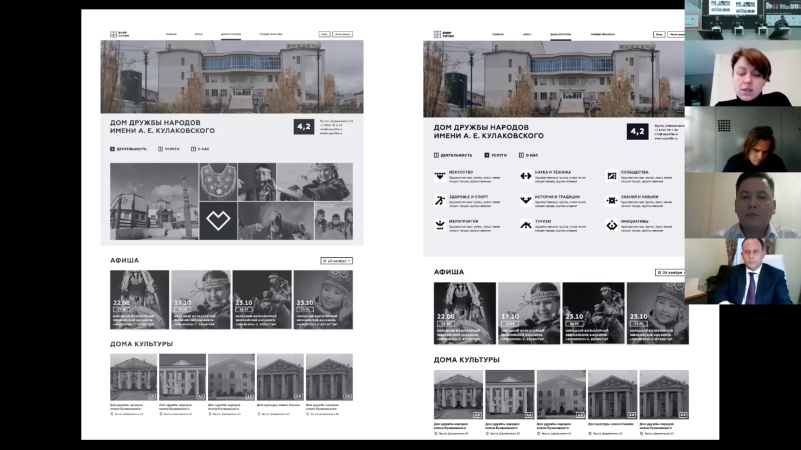Select the Наука и техника category icon

[525, 175]
